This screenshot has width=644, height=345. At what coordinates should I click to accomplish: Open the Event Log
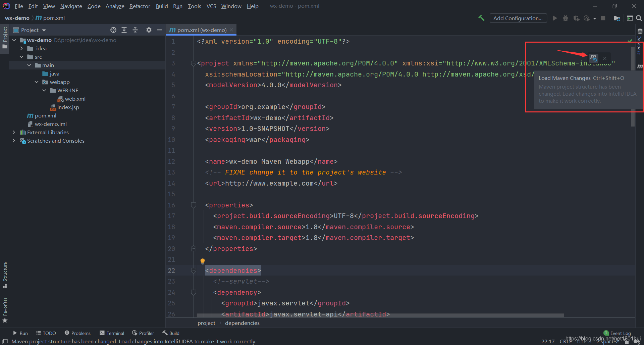click(617, 333)
